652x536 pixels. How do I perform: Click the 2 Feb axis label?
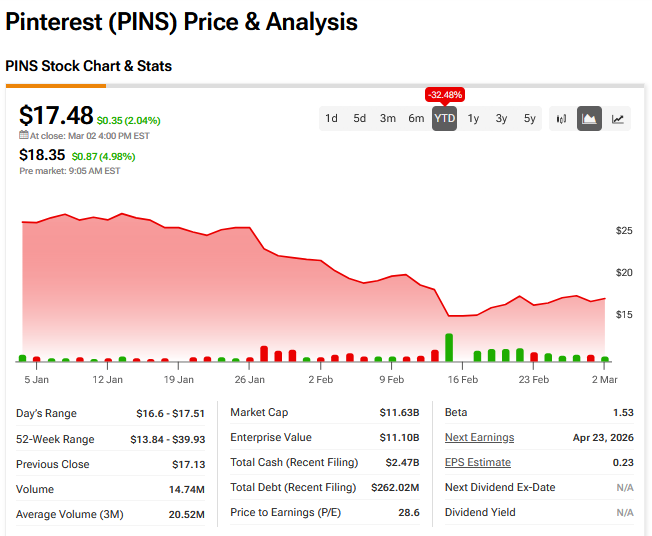tap(321, 379)
